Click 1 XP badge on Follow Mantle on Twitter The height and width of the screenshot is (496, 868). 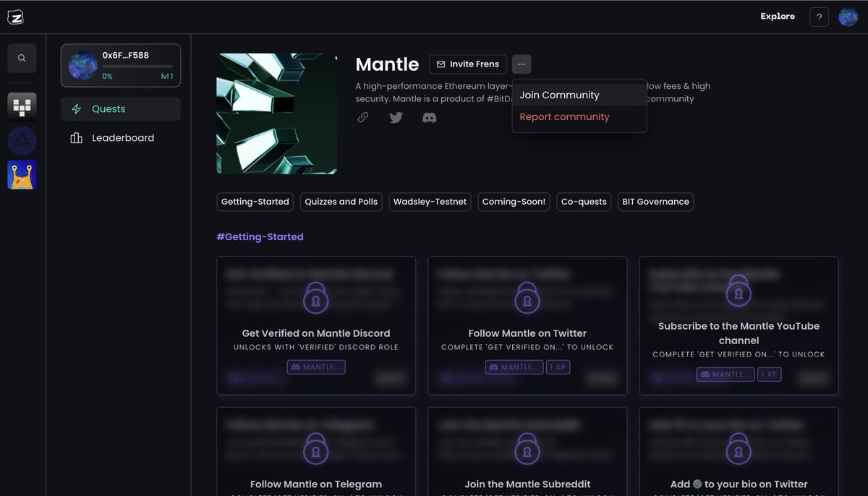(556, 367)
